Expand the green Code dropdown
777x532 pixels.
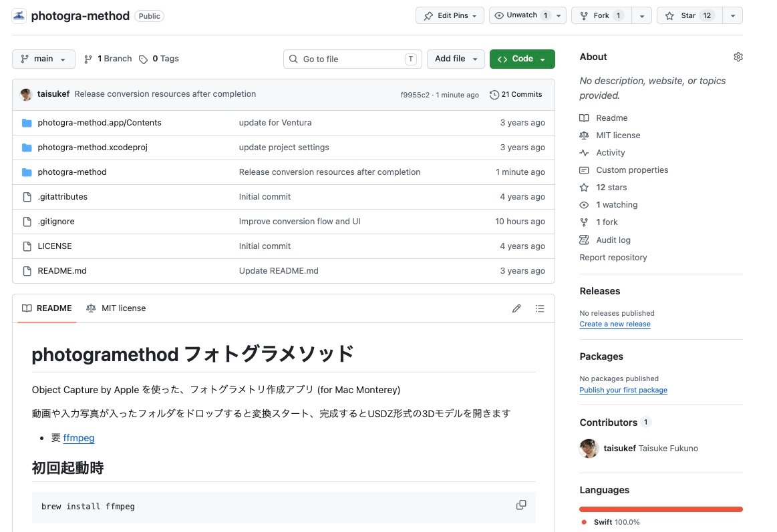522,59
